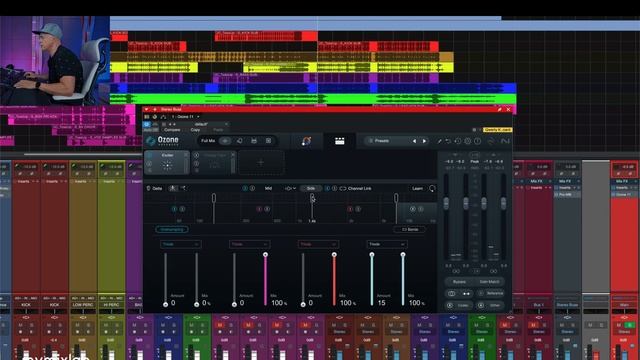Click band 2 pink Mix slider
The height and width of the screenshot is (360, 640).
tap(265, 279)
